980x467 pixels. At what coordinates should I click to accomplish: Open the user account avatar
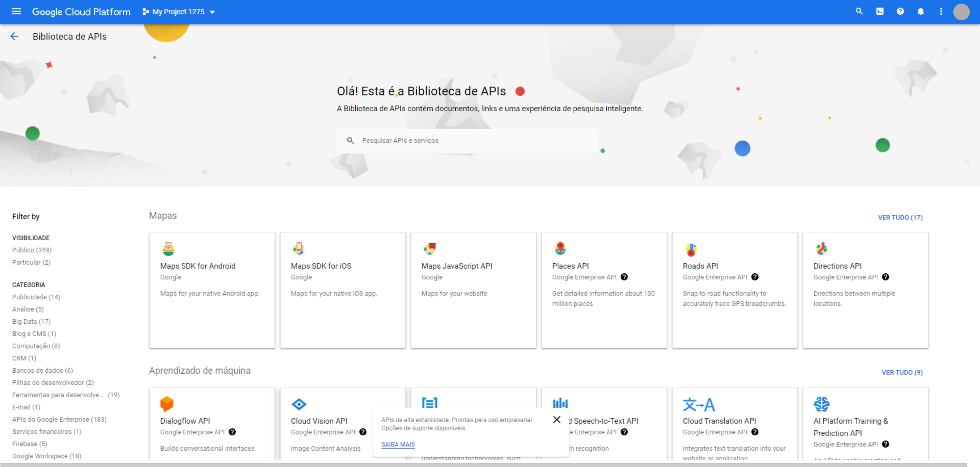click(x=961, y=12)
